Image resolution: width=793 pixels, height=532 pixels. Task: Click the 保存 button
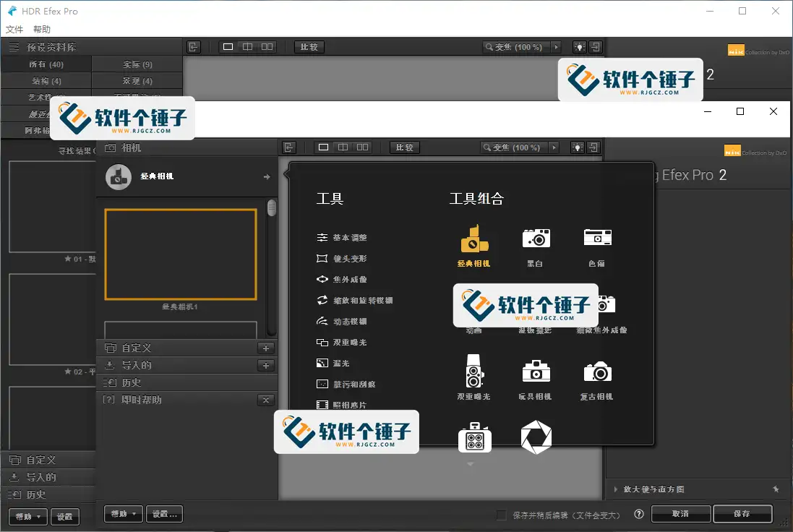coord(742,513)
